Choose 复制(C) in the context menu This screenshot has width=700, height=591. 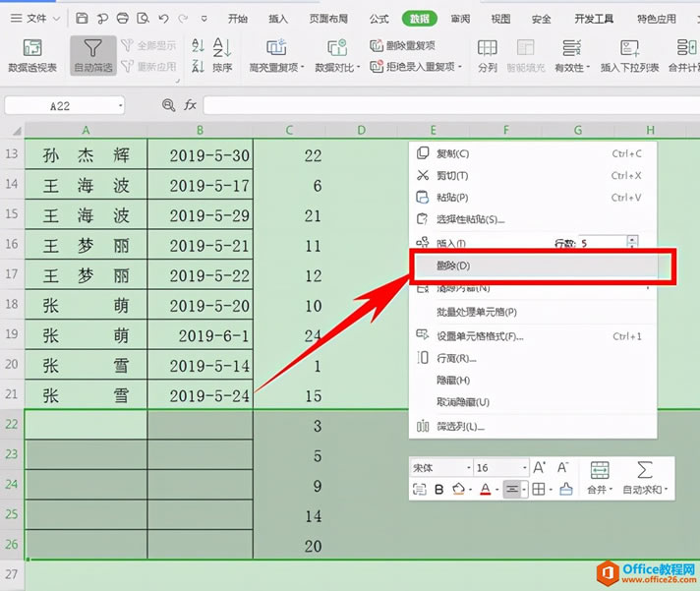coord(533,153)
